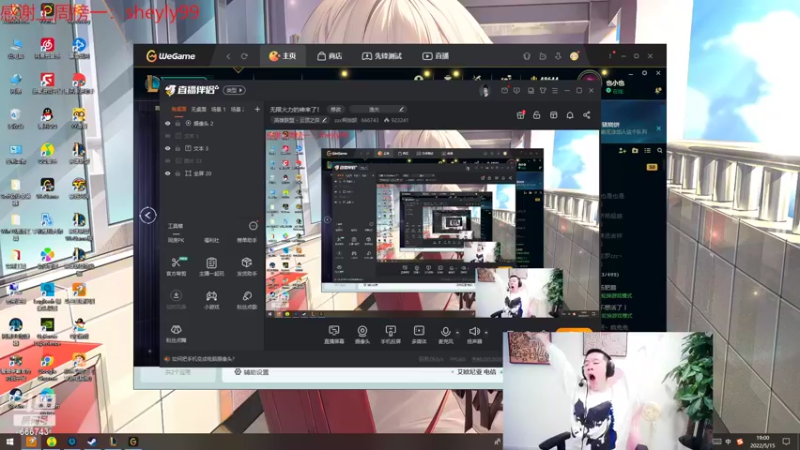Open 榜单助手 in the toolbox
This screenshot has width=800, height=450.
pyautogui.click(x=247, y=240)
